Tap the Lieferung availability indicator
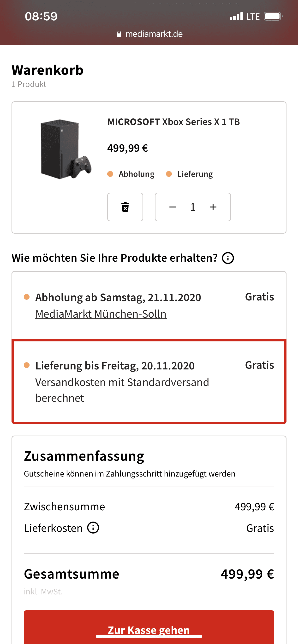This screenshot has height=644, width=298. coord(190,174)
